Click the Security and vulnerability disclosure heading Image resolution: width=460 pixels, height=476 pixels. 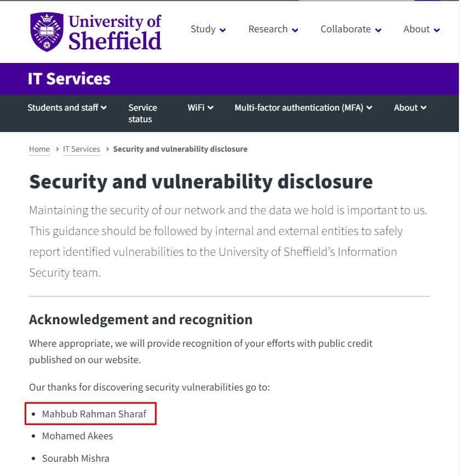[201, 181]
